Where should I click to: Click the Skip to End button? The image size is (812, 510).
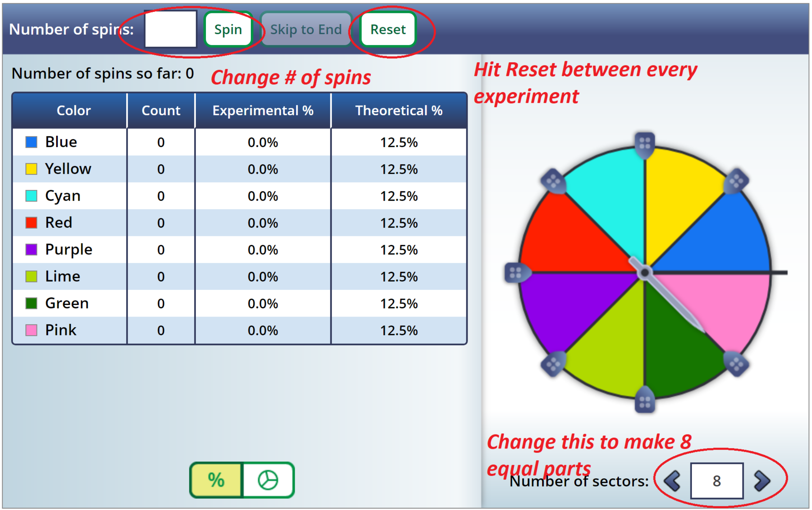tap(306, 29)
